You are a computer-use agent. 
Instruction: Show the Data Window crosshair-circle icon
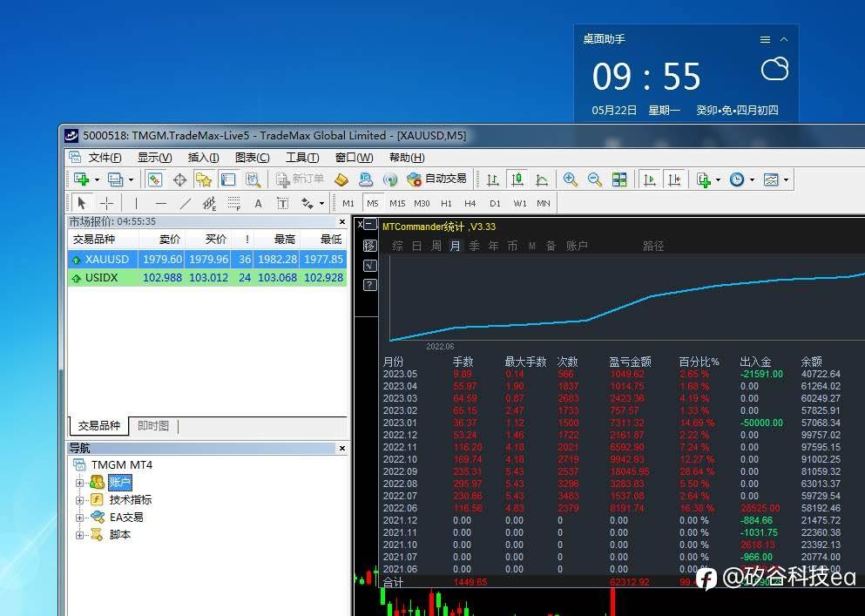tap(179, 179)
